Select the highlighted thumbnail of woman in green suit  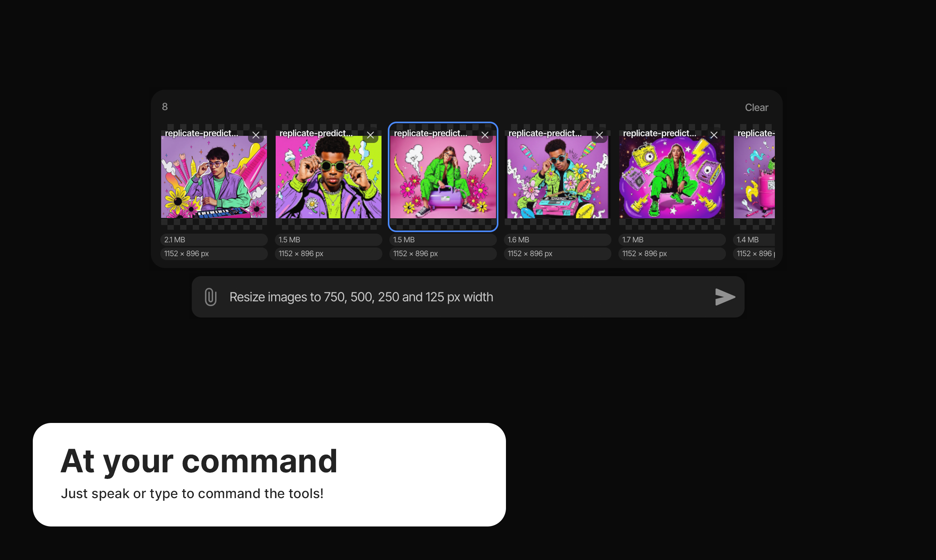coord(443,176)
